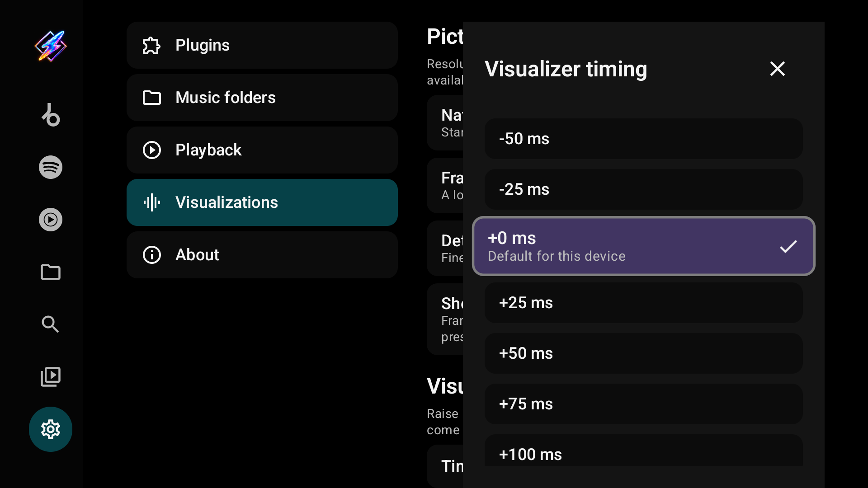Click the Visualizations waveform icon
Image resolution: width=868 pixels, height=488 pixels.
point(151,202)
